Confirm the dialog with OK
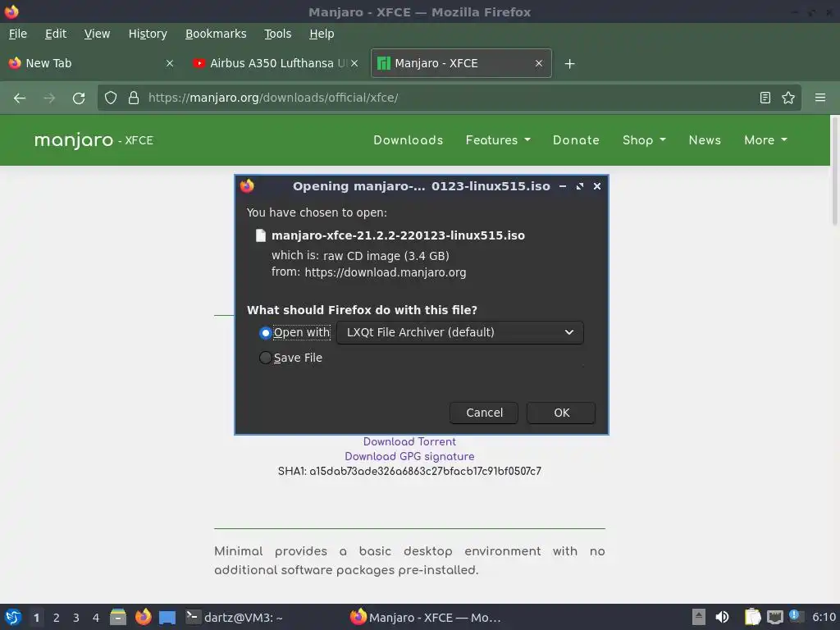840x630 pixels. tap(561, 413)
